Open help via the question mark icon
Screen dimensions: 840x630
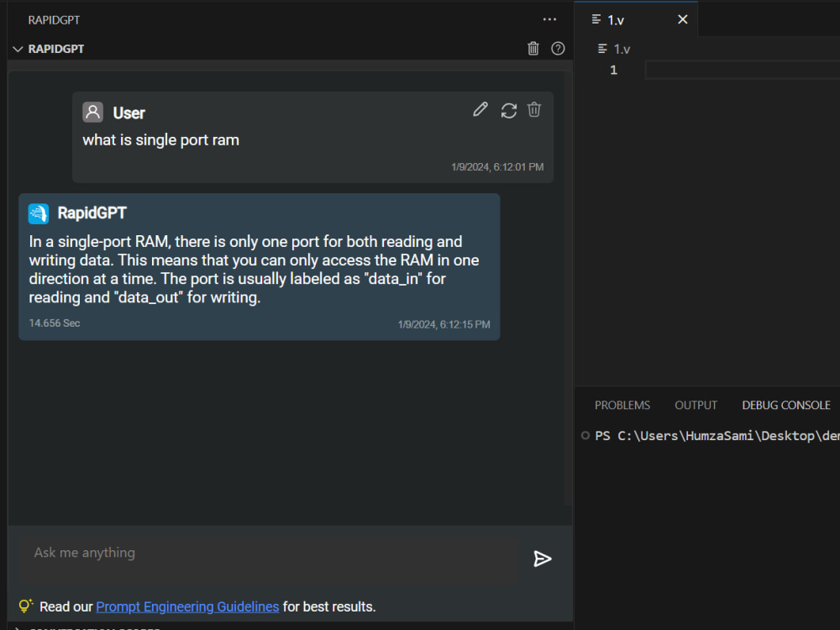pos(558,48)
